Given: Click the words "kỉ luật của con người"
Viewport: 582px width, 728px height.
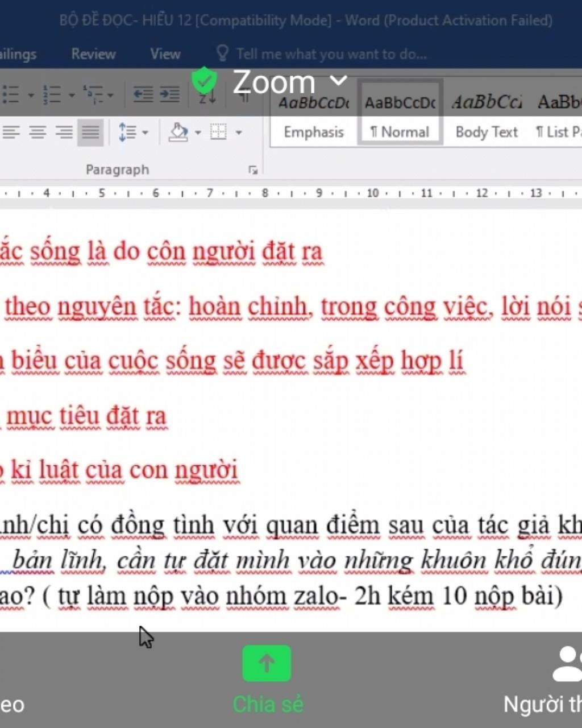Looking at the screenshot, I should (x=124, y=470).
